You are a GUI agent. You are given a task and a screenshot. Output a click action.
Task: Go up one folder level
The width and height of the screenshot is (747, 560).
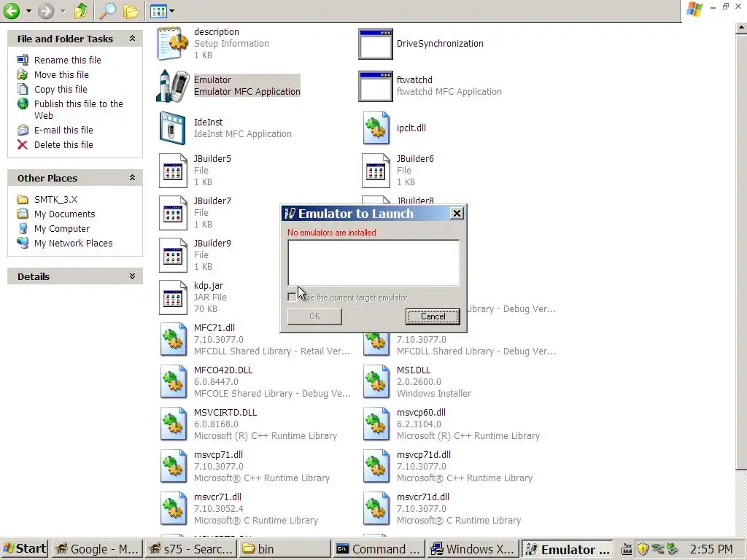point(80,10)
